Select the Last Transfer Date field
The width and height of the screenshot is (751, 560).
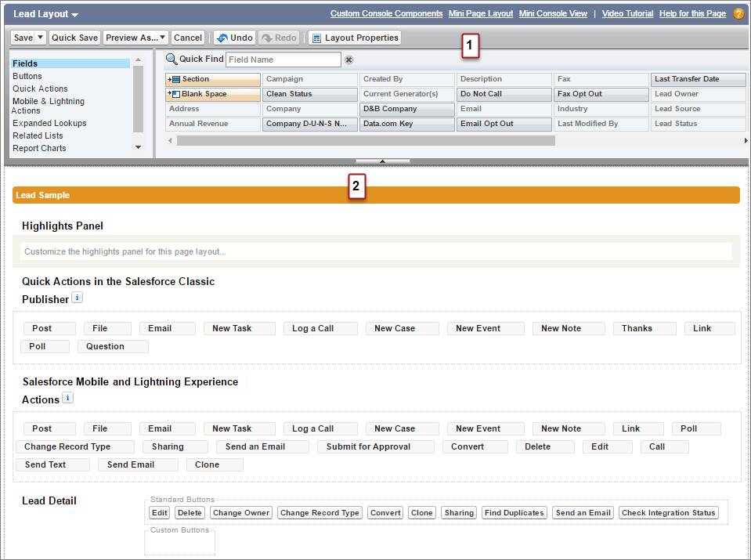click(x=699, y=79)
